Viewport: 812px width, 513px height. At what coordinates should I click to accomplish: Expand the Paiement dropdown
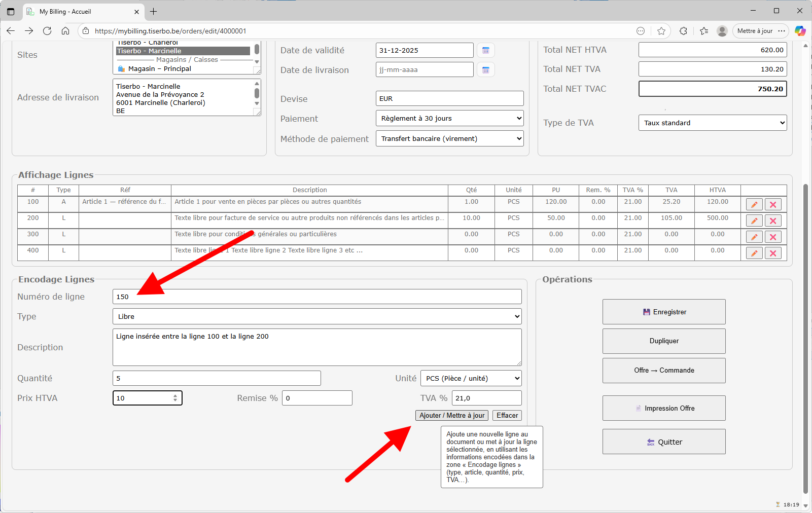[449, 119]
